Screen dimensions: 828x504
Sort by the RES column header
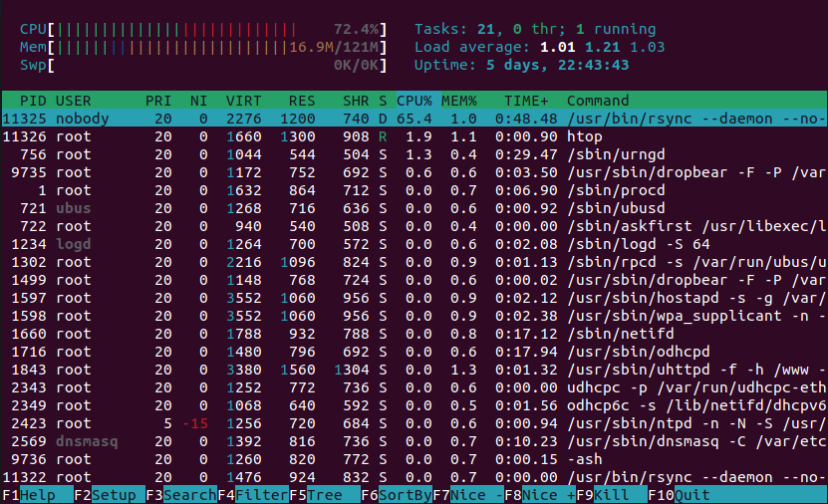(x=302, y=101)
